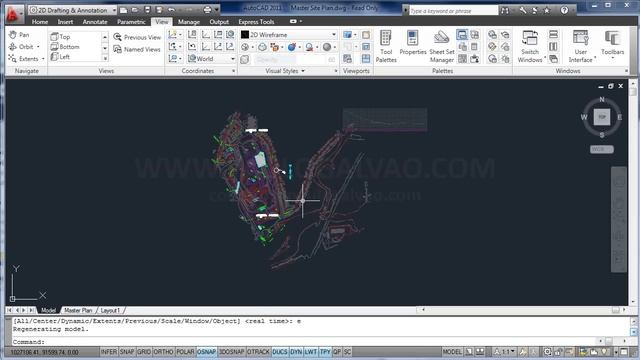Screen dimensions: 640x360
Task: Select the Top view in Views list
Action: (x=60, y=37)
